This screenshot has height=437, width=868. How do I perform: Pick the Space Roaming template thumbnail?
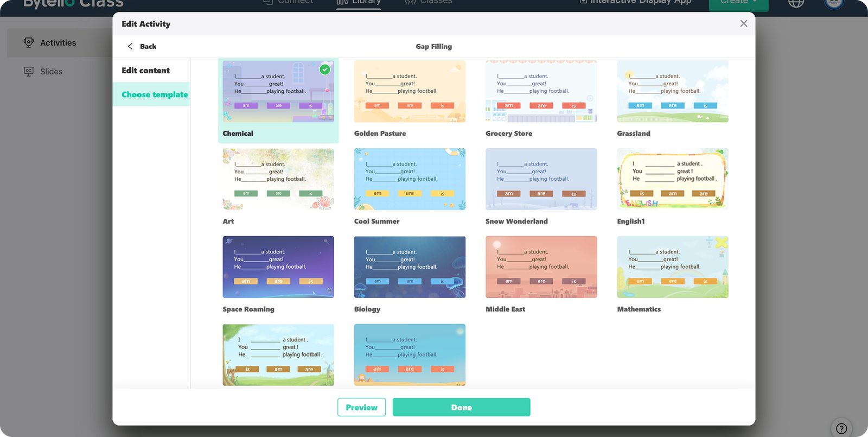point(278,267)
